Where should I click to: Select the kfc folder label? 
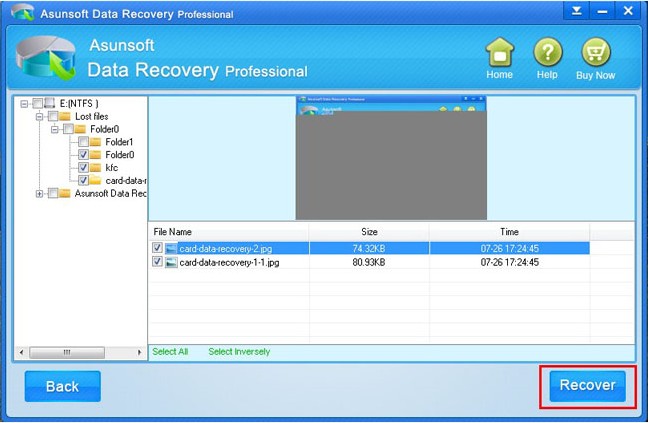(x=112, y=167)
